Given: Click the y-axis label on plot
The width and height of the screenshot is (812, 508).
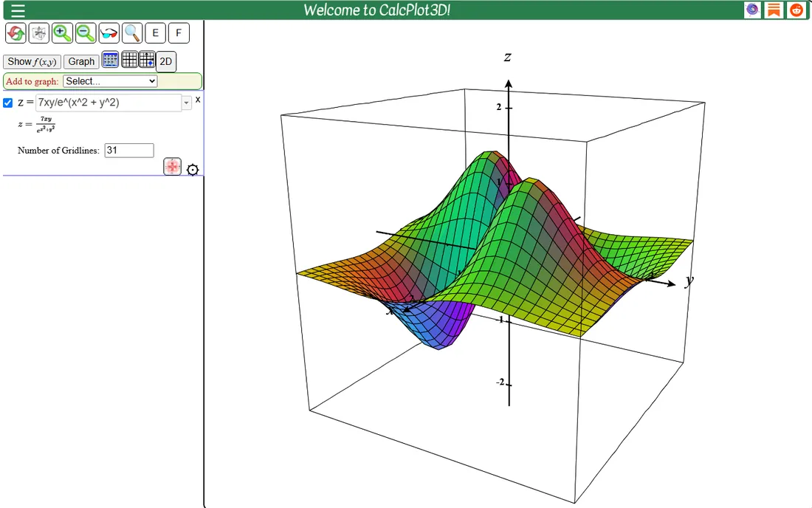Looking at the screenshot, I should point(688,281).
